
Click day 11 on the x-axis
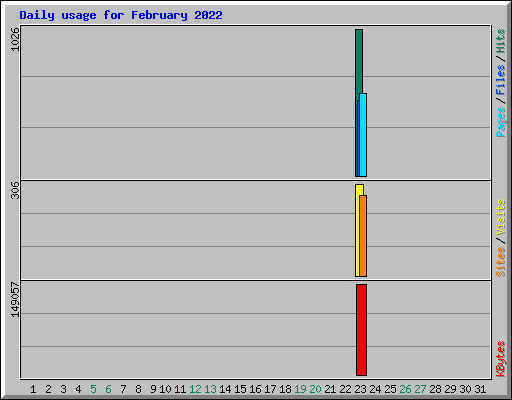click(x=180, y=389)
